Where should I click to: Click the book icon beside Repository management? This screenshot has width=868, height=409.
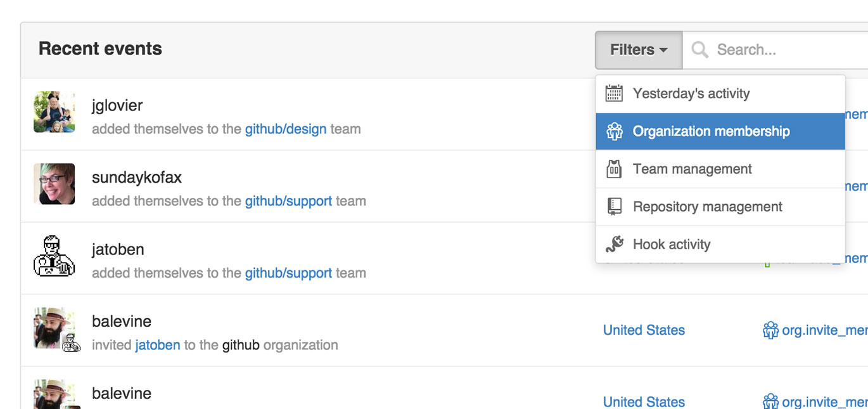614,207
